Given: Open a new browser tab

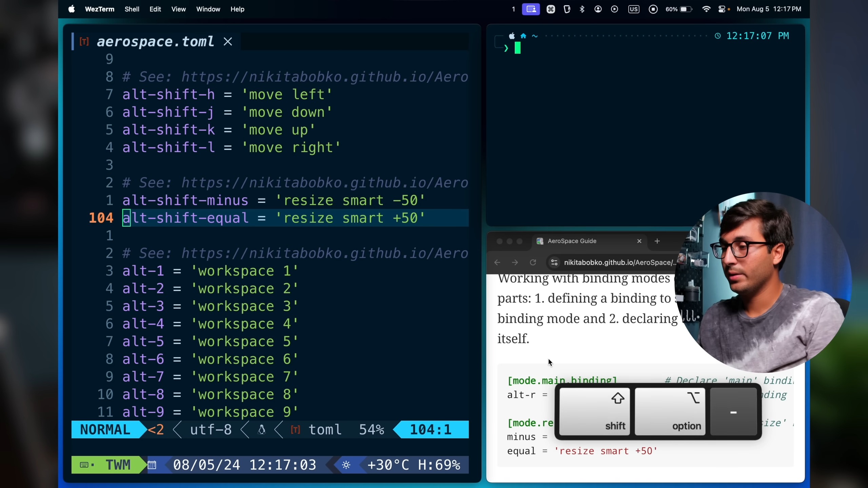Looking at the screenshot, I should tap(657, 241).
